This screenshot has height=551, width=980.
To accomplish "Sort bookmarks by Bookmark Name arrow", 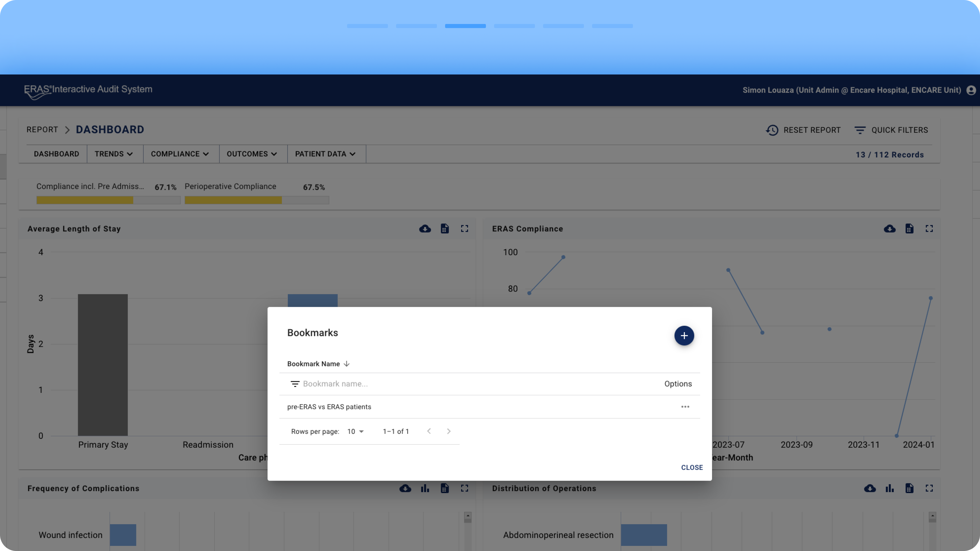I will point(346,364).
